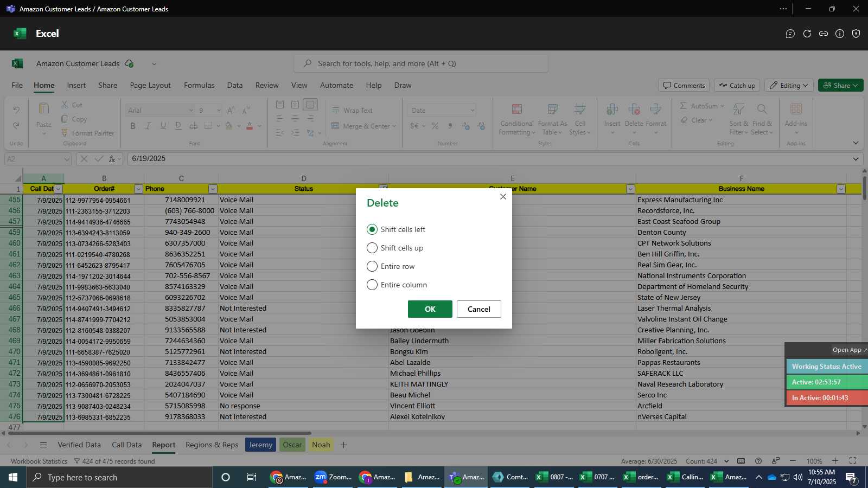Open the Draw tab
This screenshot has width=868, height=488.
(403, 85)
